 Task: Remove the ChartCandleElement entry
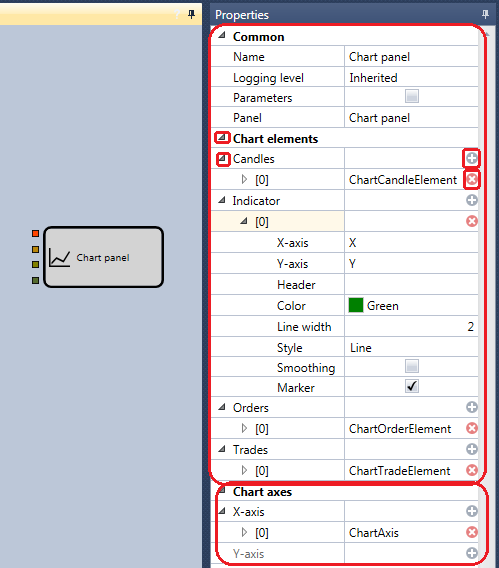472,179
